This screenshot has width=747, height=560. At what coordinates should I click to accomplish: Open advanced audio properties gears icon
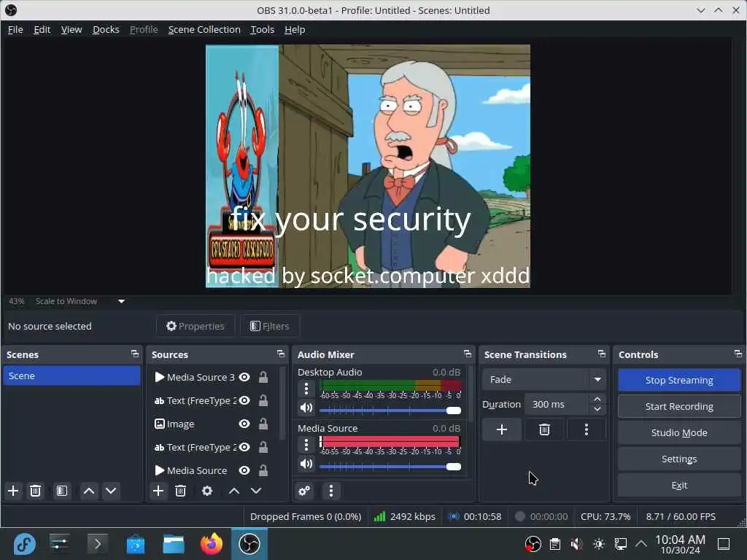[304, 491]
